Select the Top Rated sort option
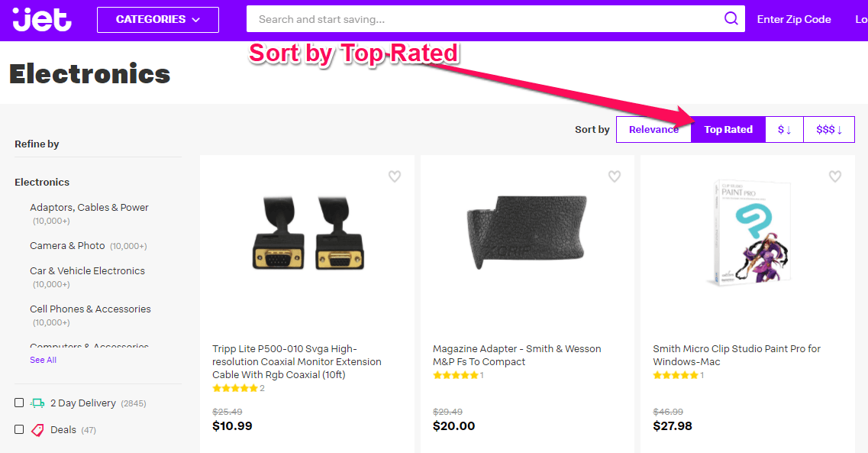Viewport: 868px width, 453px height. tap(728, 130)
